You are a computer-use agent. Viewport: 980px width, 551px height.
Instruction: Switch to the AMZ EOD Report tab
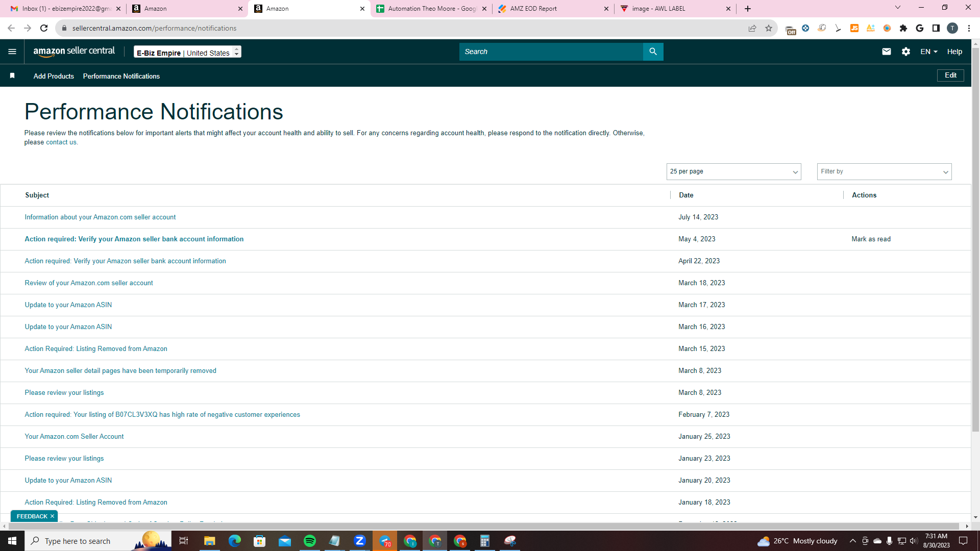coord(553,9)
